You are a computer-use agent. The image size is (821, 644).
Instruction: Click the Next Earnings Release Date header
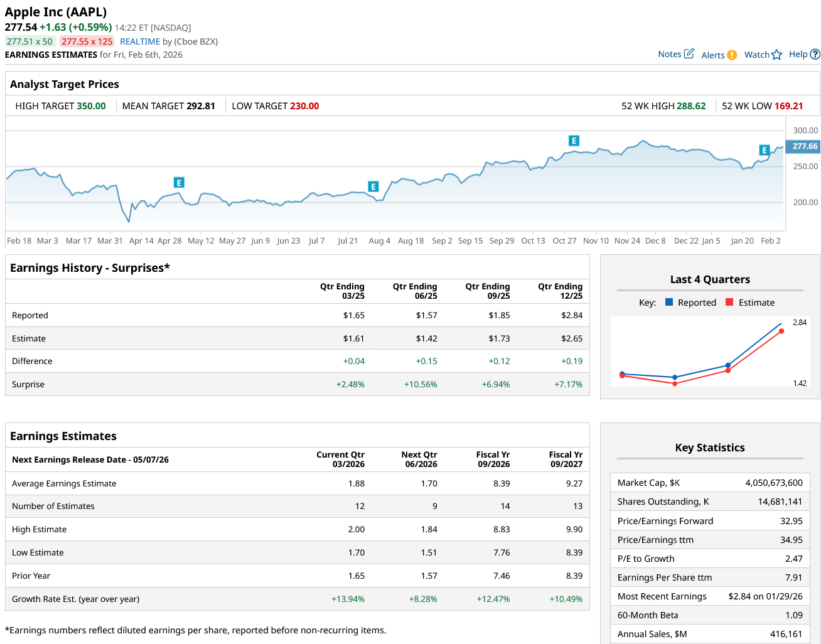tap(90, 459)
